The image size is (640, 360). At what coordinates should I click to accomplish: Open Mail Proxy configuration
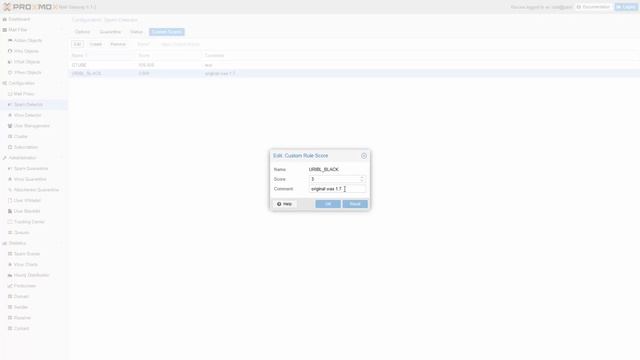click(24, 94)
